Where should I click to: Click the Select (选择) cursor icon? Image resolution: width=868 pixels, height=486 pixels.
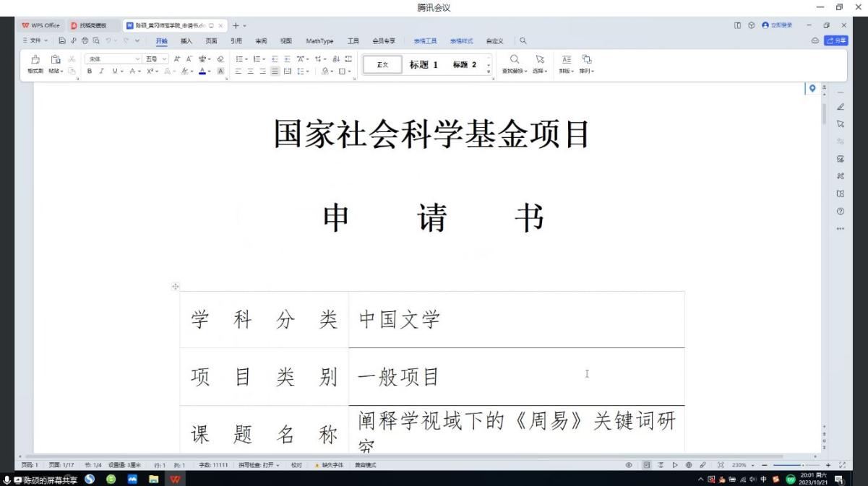coord(539,60)
